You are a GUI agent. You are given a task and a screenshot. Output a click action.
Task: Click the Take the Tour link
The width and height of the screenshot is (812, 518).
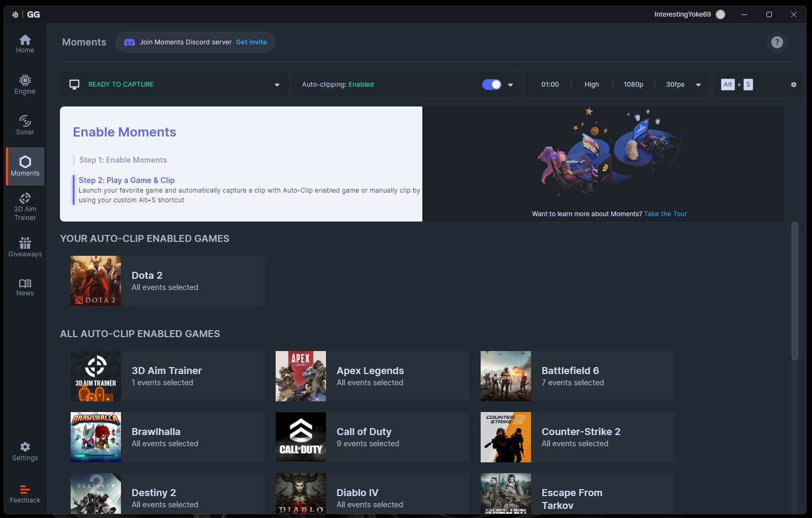(x=665, y=214)
